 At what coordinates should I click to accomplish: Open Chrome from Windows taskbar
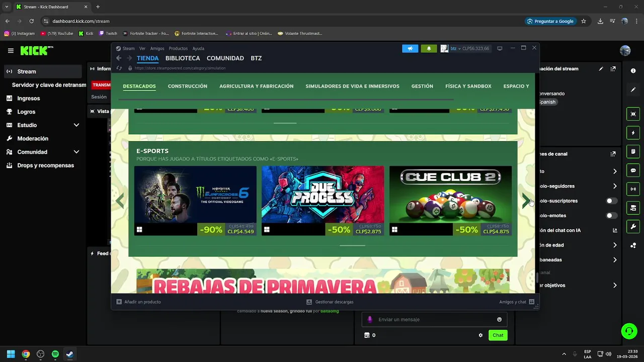tap(26, 354)
